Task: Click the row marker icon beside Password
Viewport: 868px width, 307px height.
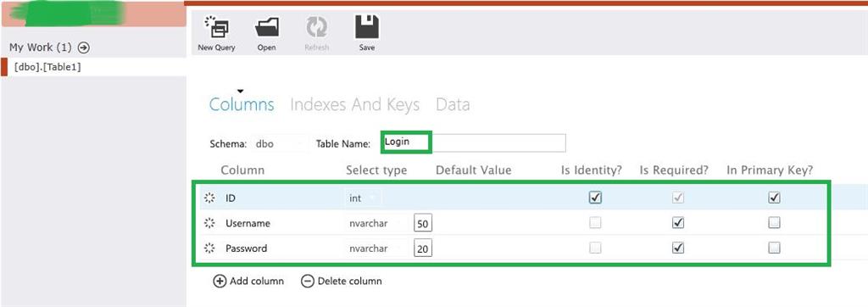Action: pos(209,248)
